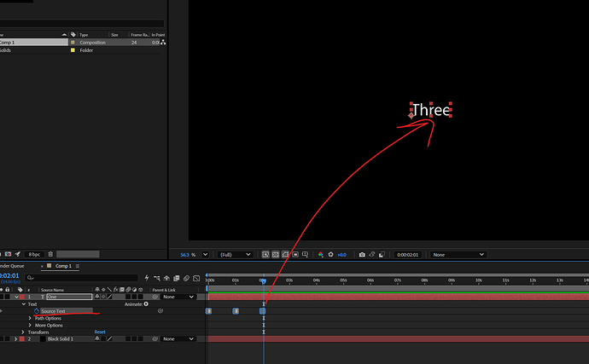Click layer 1 red label color swatch
The width and height of the screenshot is (589, 364).
pos(22,297)
